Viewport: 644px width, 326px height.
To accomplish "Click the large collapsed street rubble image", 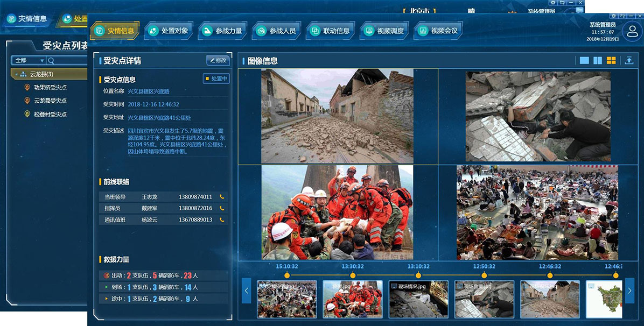I will (337, 116).
